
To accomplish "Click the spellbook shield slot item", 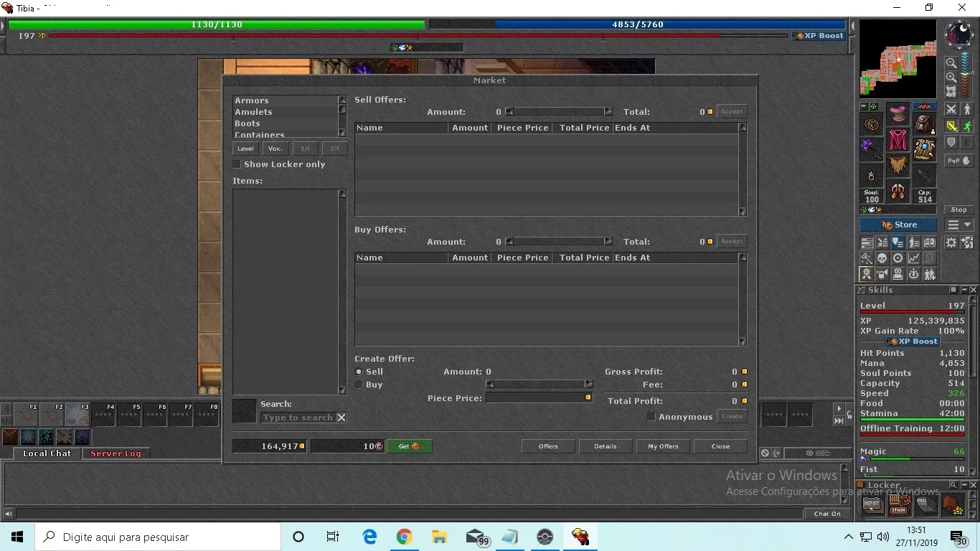I will (x=925, y=149).
